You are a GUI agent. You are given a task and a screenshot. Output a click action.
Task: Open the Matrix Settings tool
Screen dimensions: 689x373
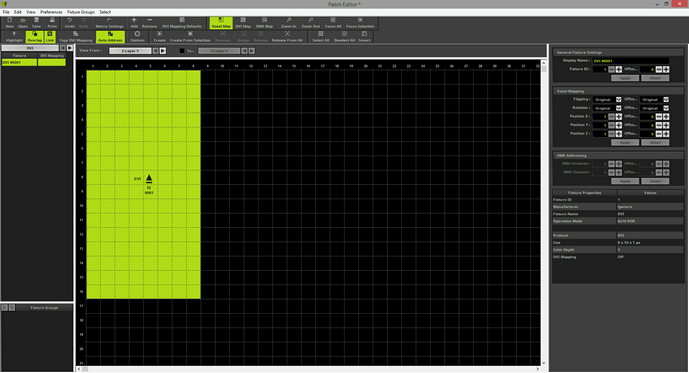[x=109, y=23]
